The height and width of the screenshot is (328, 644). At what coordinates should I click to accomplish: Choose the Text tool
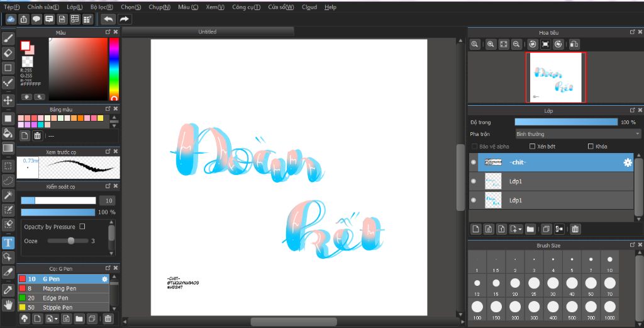(x=8, y=242)
